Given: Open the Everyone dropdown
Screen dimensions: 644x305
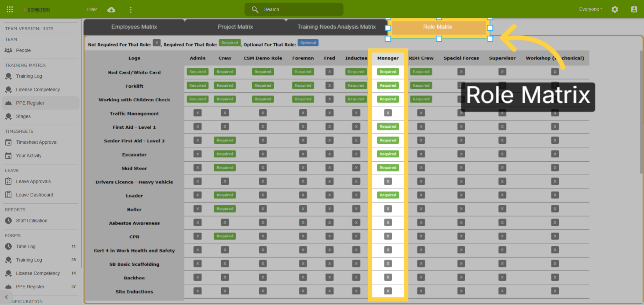Looking at the screenshot, I should pyautogui.click(x=591, y=9).
